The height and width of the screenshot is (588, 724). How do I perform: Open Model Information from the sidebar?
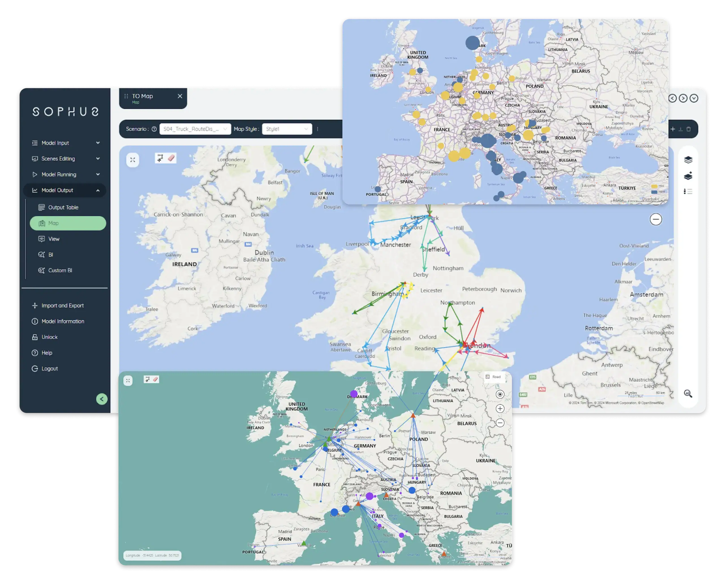click(63, 321)
